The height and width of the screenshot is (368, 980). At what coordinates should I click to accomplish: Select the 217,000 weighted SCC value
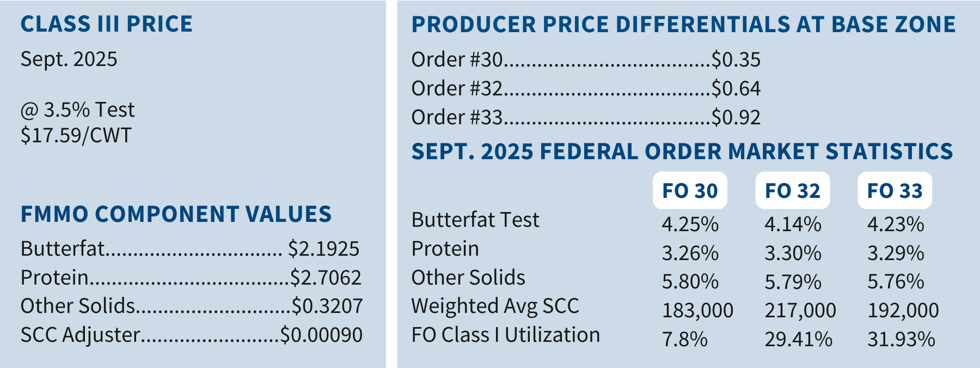pos(800,310)
